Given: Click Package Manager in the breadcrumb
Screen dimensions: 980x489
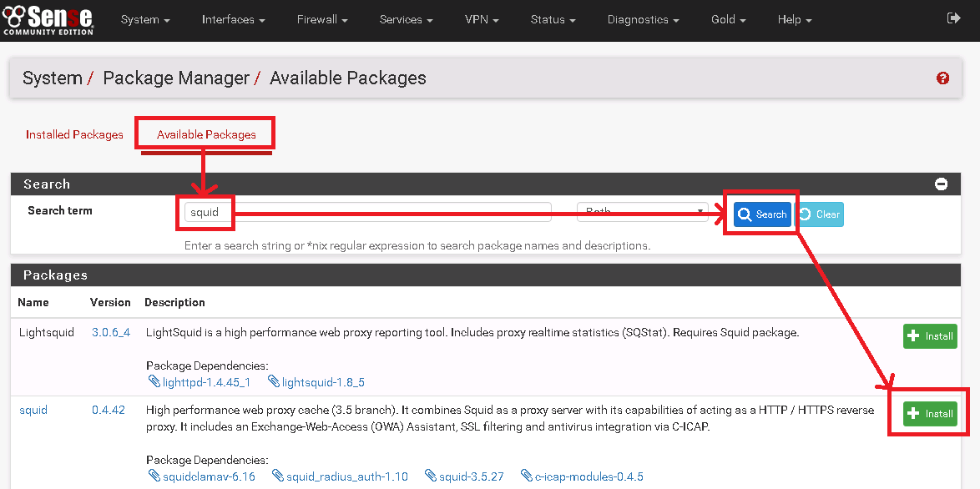Looking at the screenshot, I should (x=176, y=78).
